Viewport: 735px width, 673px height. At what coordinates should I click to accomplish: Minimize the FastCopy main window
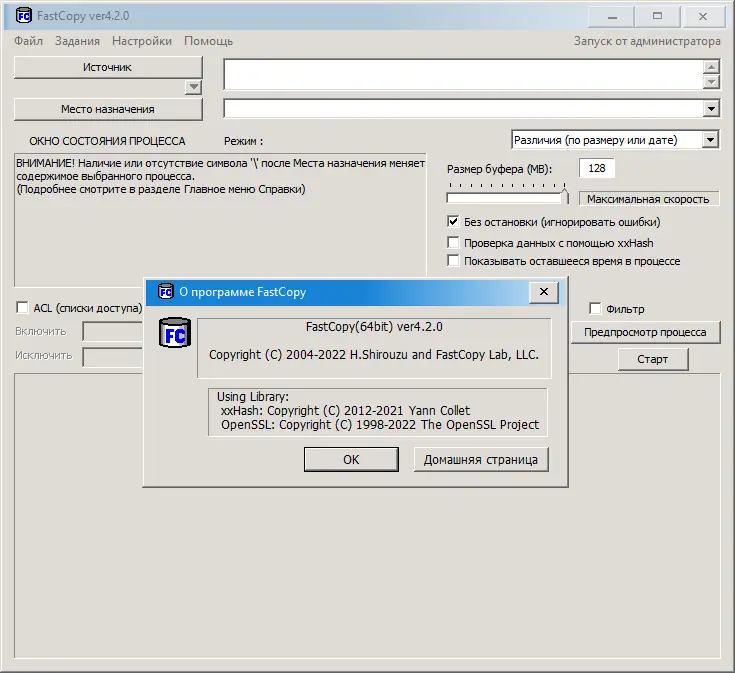click(x=612, y=17)
